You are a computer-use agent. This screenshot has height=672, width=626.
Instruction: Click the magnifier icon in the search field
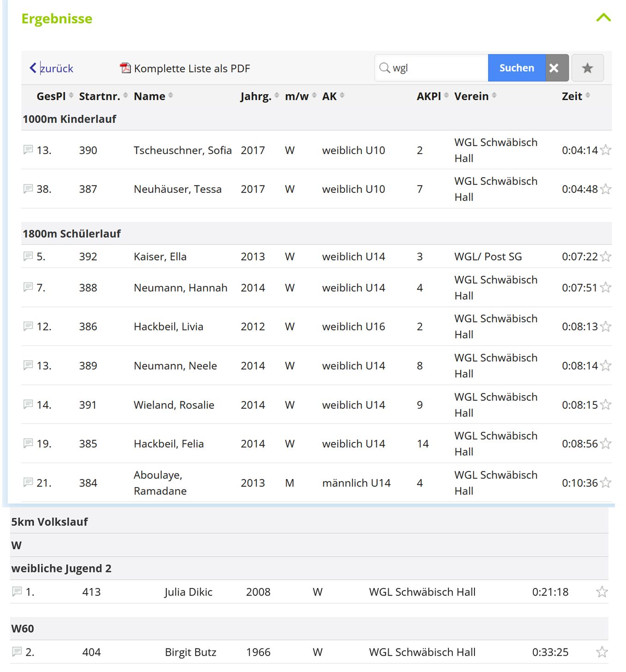click(x=384, y=68)
